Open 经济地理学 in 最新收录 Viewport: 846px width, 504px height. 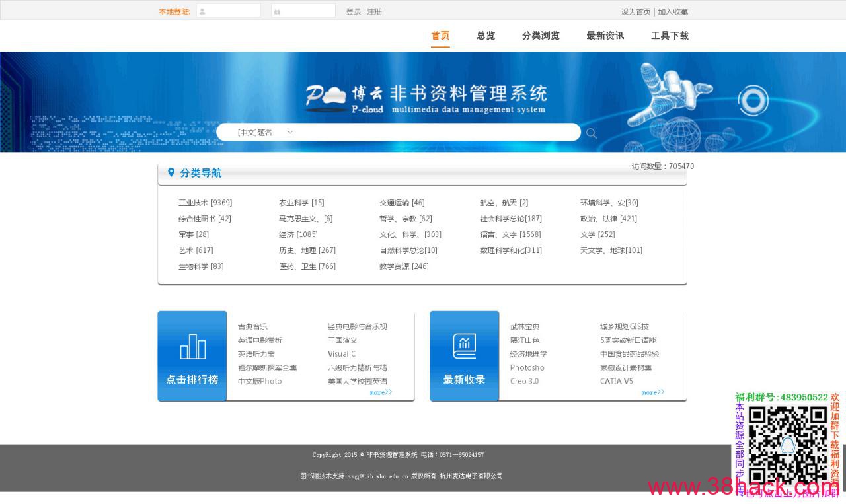(x=528, y=354)
